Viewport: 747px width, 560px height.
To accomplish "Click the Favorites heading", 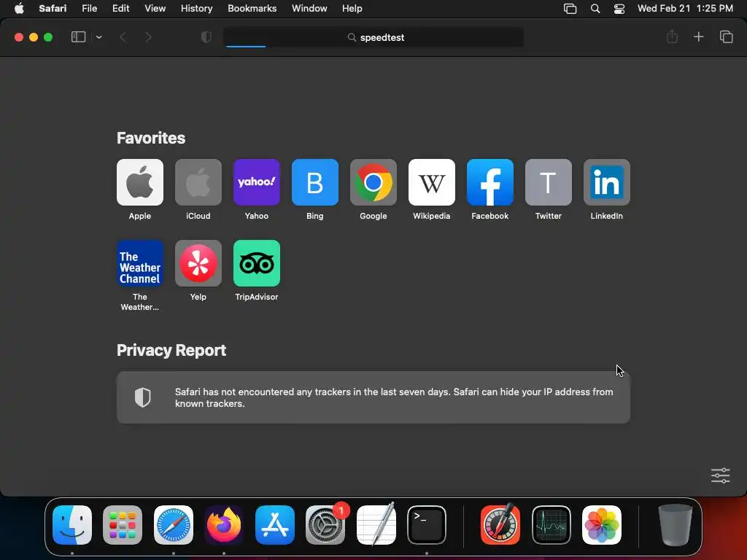I will tap(151, 138).
